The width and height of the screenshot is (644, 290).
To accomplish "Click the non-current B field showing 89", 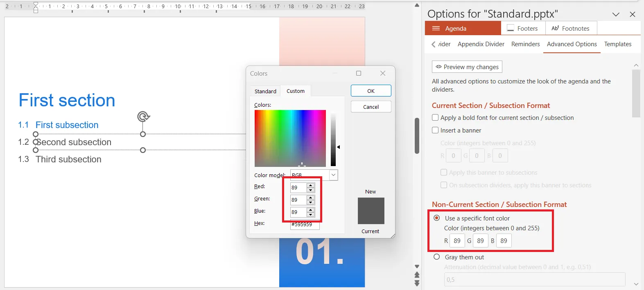I will coord(504,241).
